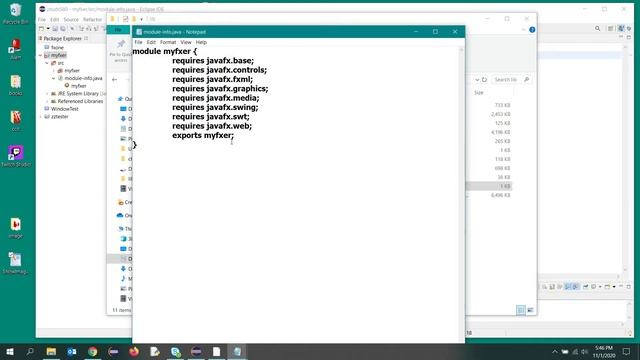Viewport: 640px width, 360px height.
Task: Collapse the src folder node
Action: tap(47, 63)
